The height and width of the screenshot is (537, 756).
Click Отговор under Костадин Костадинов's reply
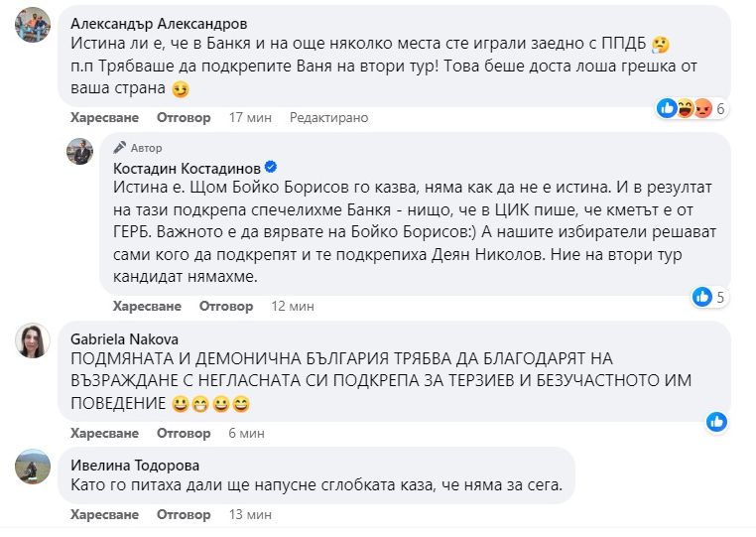click(226, 306)
